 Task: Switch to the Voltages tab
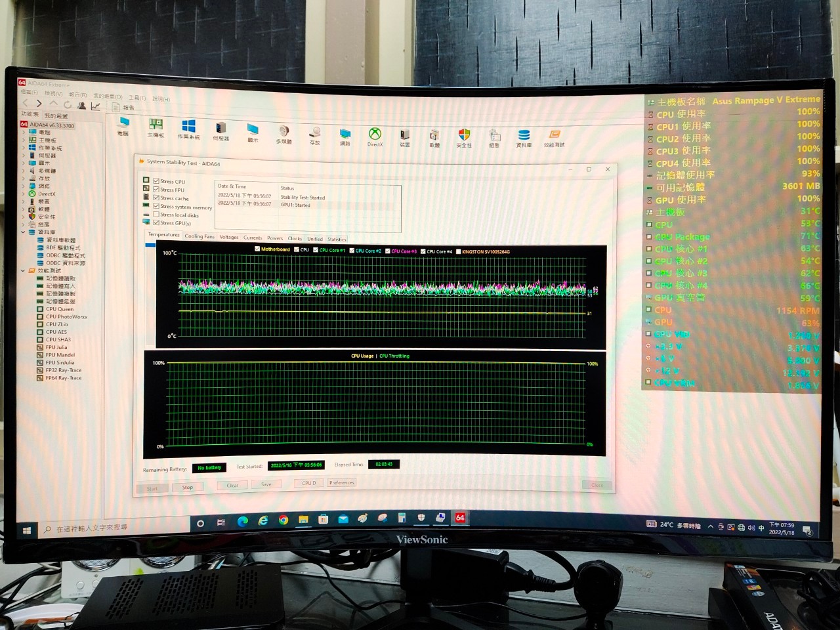pyautogui.click(x=229, y=237)
